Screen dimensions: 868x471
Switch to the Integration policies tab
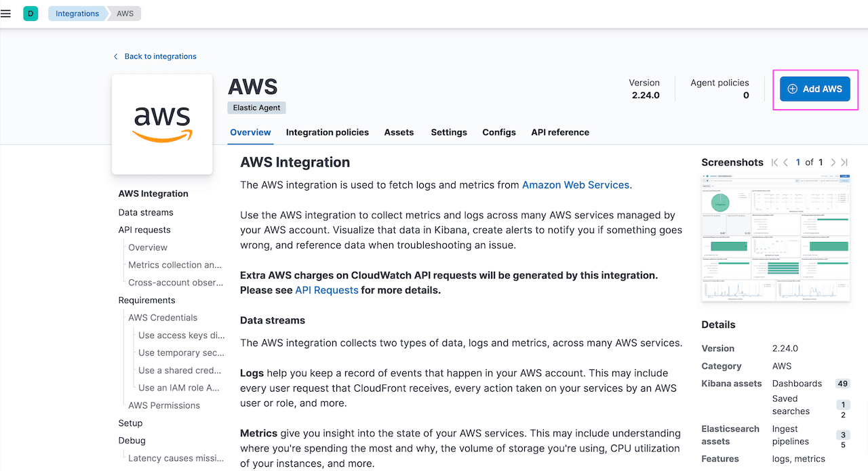328,132
